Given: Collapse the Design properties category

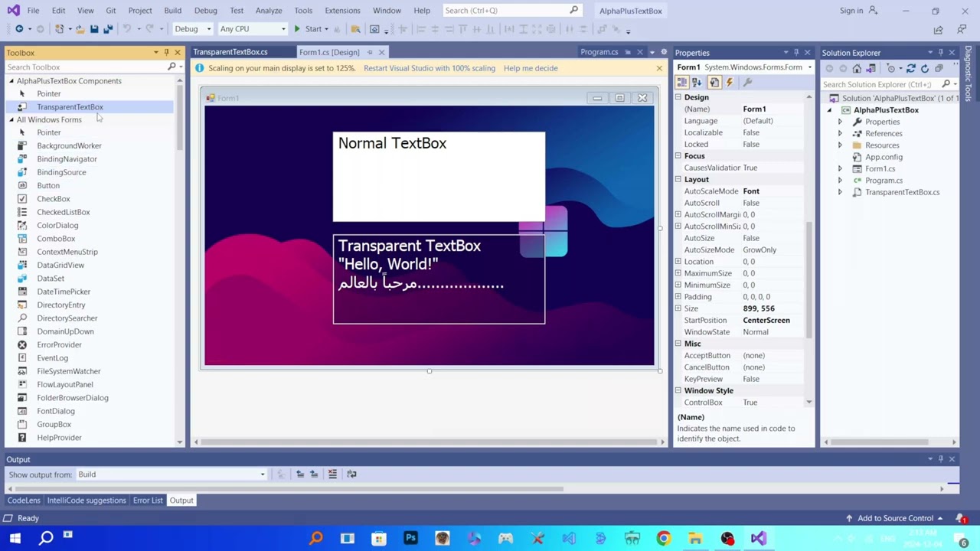Looking at the screenshot, I should coord(678,97).
